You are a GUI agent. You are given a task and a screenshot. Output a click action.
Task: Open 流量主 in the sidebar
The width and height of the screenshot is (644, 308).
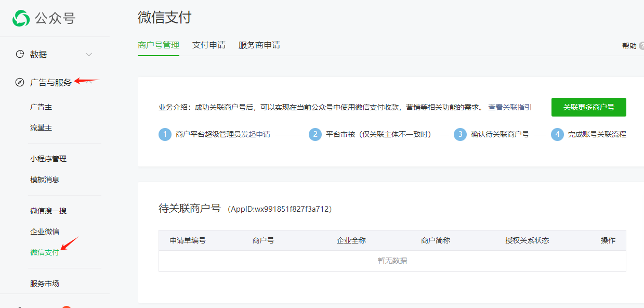41,127
